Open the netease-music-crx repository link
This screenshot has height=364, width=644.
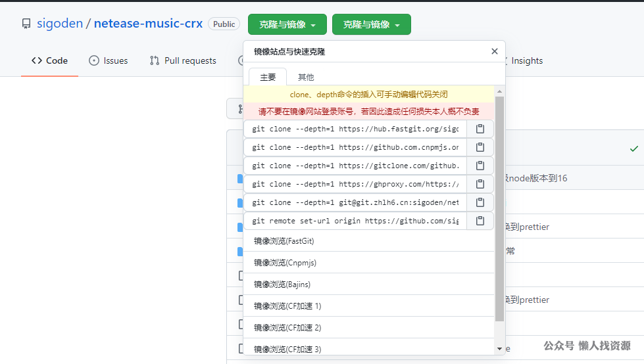click(148, 24)
